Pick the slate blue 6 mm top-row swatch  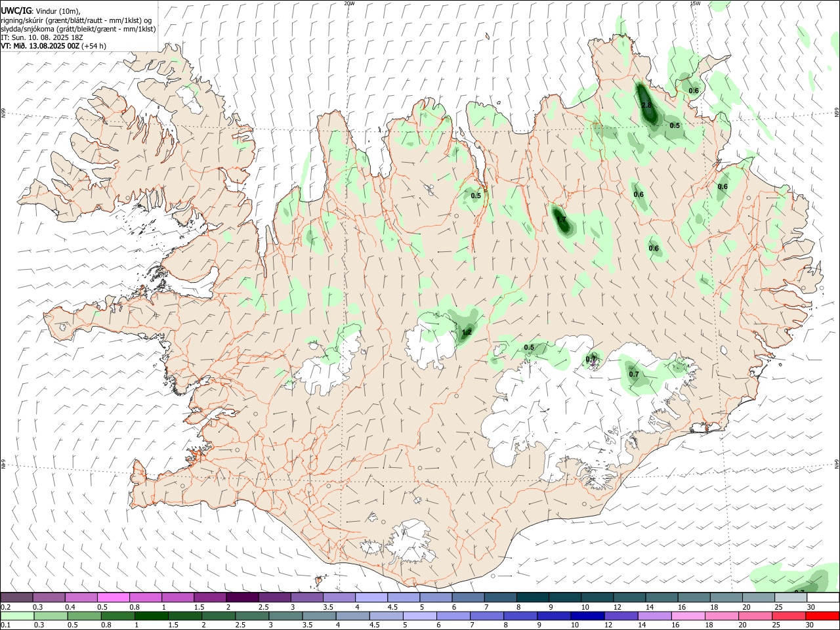coord(469,597)
